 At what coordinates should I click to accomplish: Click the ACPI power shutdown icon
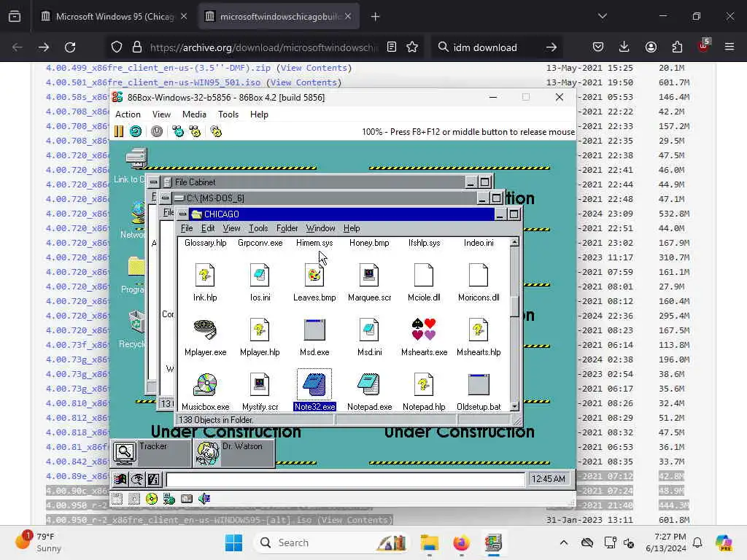[157, 131]
